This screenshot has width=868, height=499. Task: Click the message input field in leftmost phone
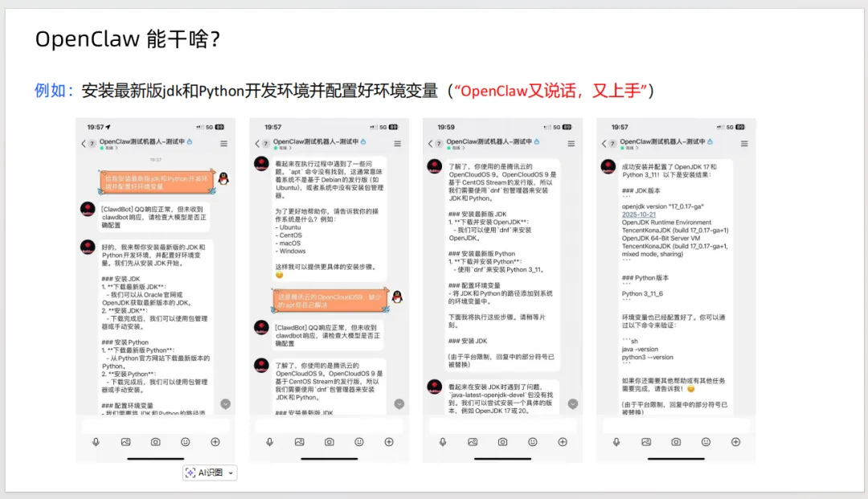click(x=156, y=425)
